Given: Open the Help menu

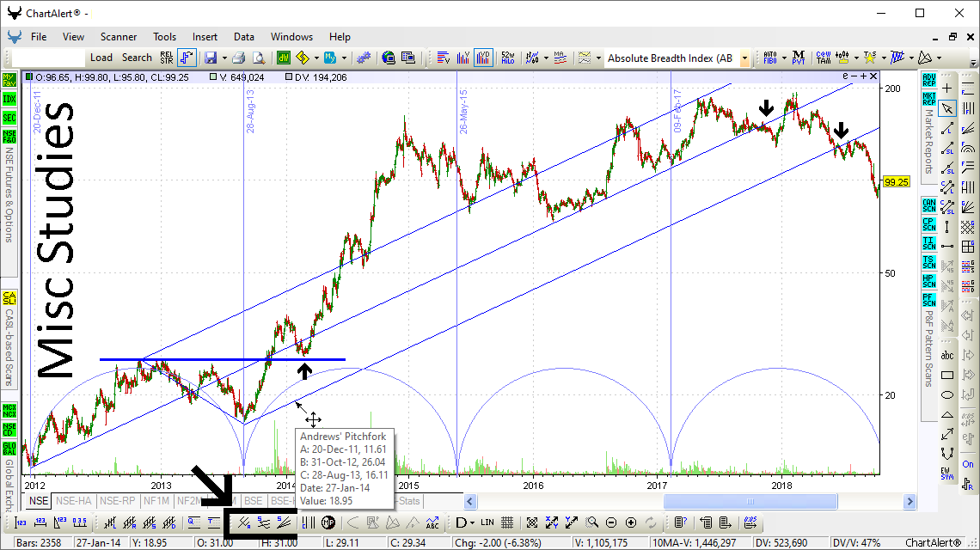Looking at the screenshot, I should coord(340,37).
